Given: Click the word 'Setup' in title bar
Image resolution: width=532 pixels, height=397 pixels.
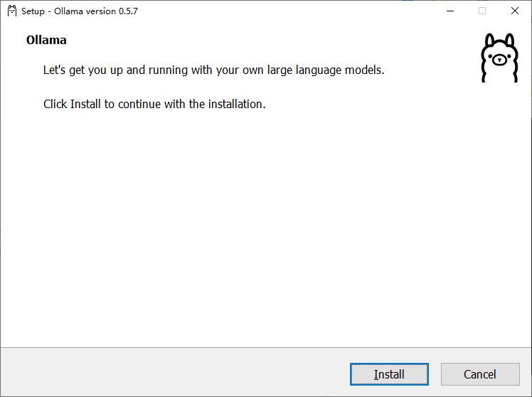Looking at the screenshot, I should click(x=33, y=11).
